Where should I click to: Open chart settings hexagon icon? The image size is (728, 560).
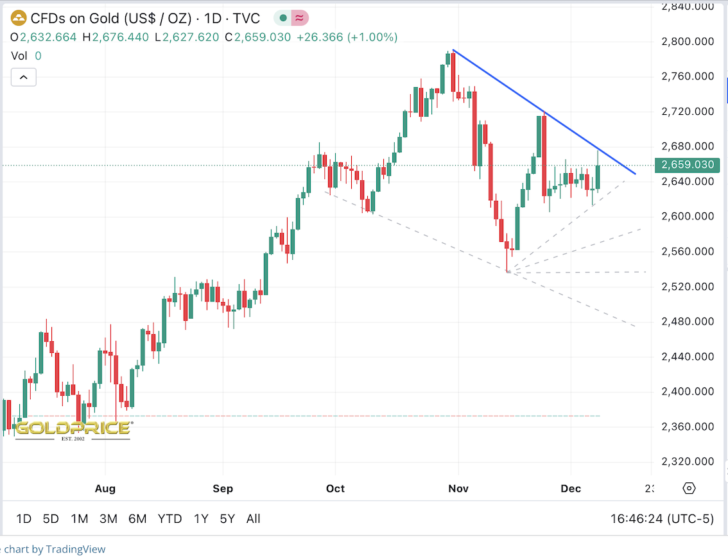[689, 488]
